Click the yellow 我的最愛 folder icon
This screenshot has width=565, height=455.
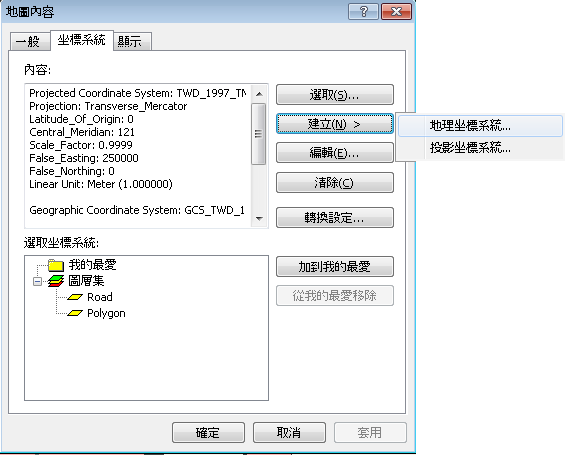click(56, 266)
